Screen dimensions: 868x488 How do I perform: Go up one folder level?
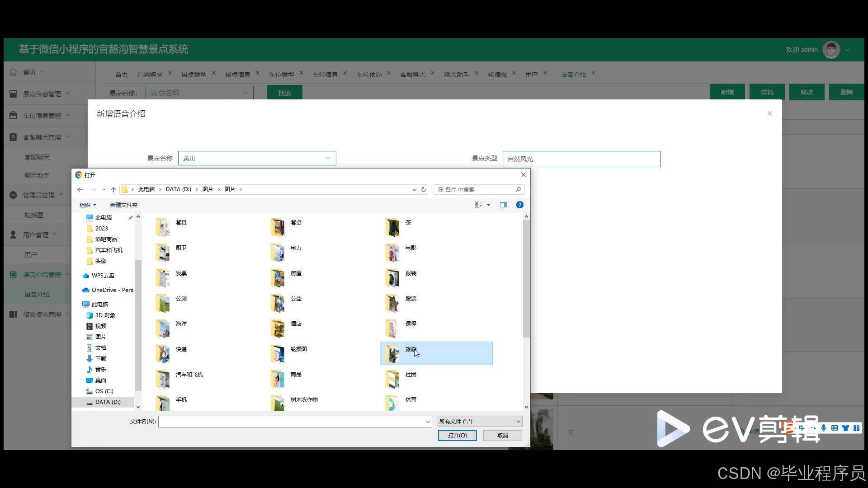coord(113,189)
